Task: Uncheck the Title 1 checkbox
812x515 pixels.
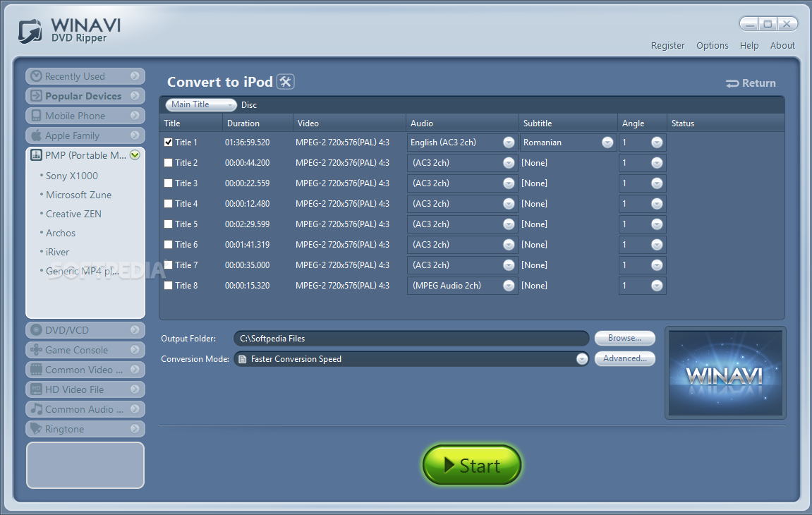Action: 169,142
